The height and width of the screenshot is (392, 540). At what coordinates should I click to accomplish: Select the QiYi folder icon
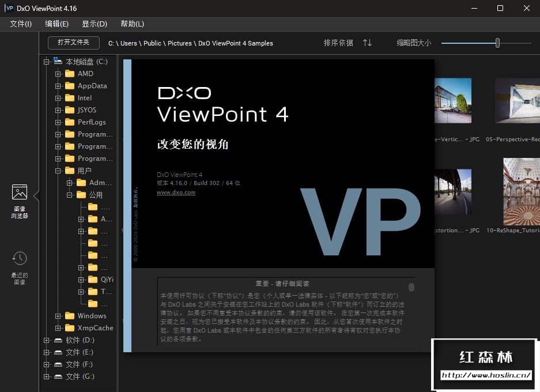pyautogui.click(x=93, y=280)
